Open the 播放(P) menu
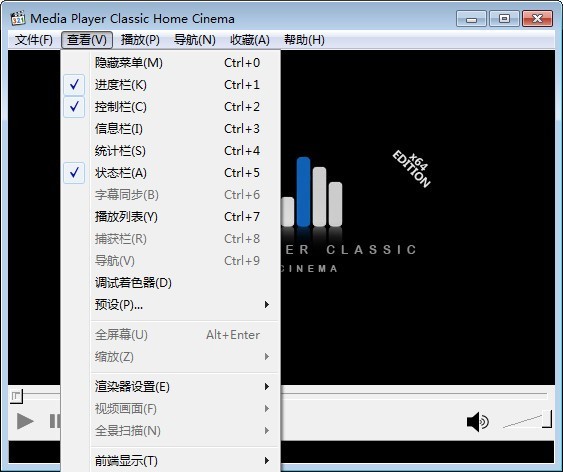This screenshot has width=563, height=472. (140, 39)
